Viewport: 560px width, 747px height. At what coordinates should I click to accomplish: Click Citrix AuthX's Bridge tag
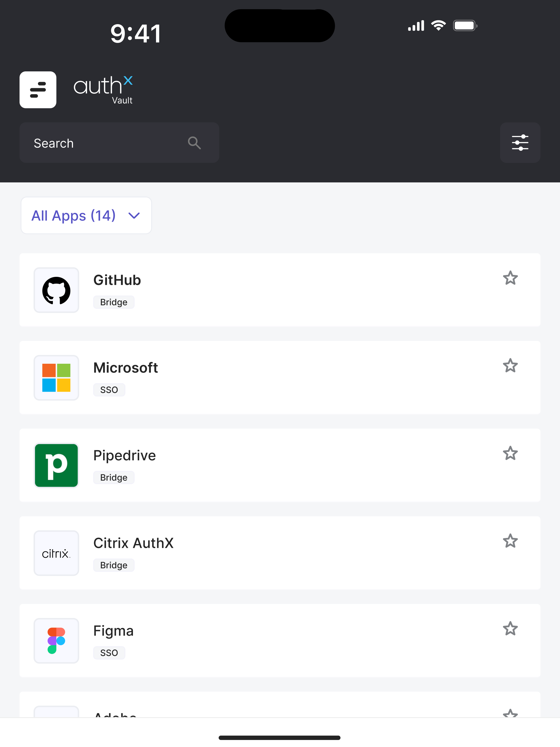tap(114, 565)
